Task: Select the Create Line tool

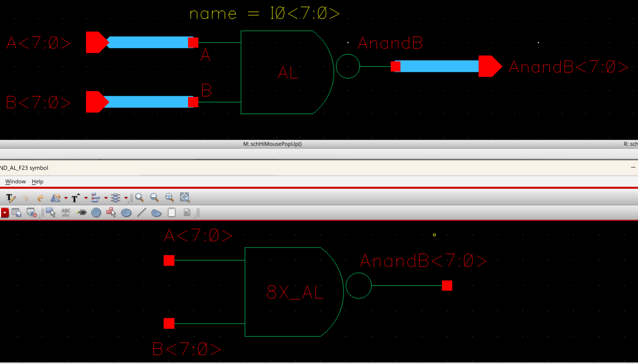Action: (x=141, y=213)
